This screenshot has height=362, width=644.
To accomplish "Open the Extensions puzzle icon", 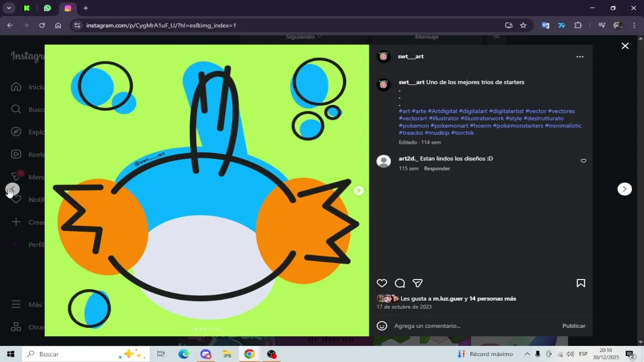I will pos(578,25).
